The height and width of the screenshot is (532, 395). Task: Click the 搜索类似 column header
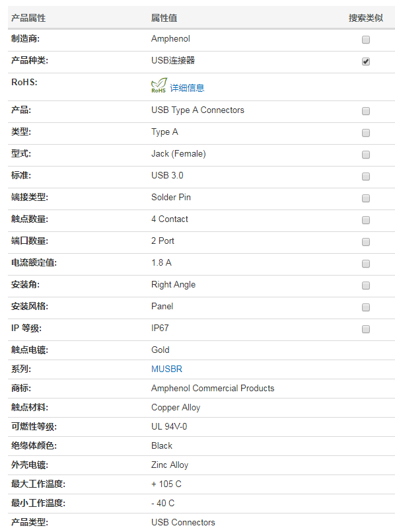pos(366,18)
